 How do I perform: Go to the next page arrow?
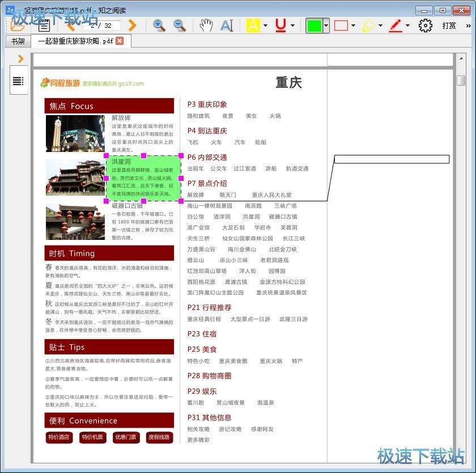point(132,26)
